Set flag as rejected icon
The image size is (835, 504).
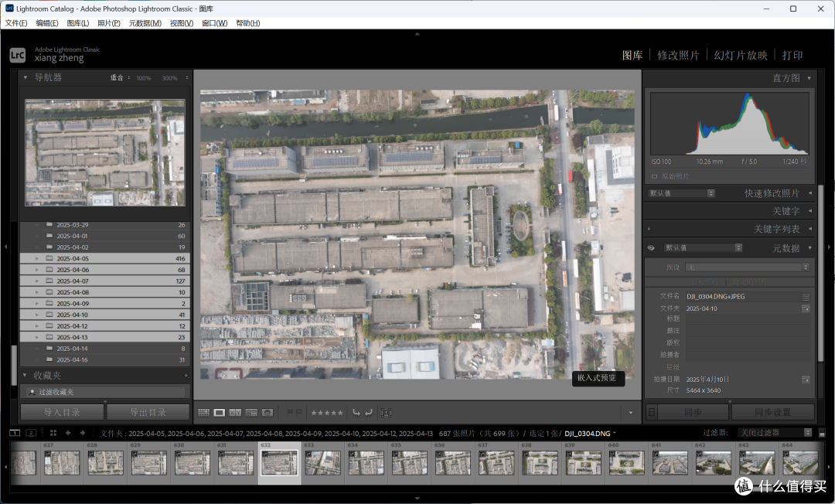[298, 413]
